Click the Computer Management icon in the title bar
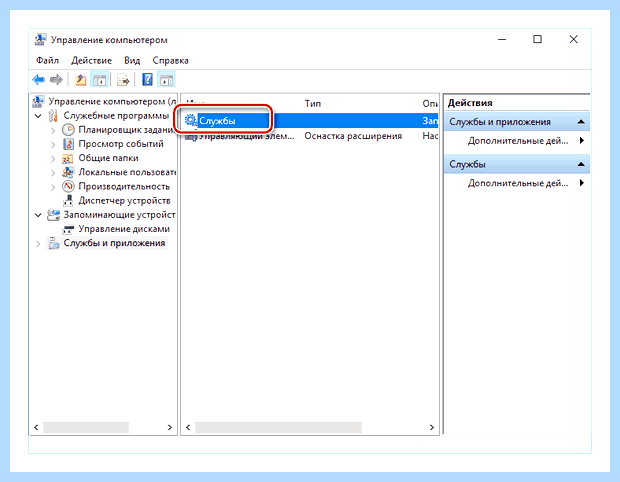 [x=40, y=40]
